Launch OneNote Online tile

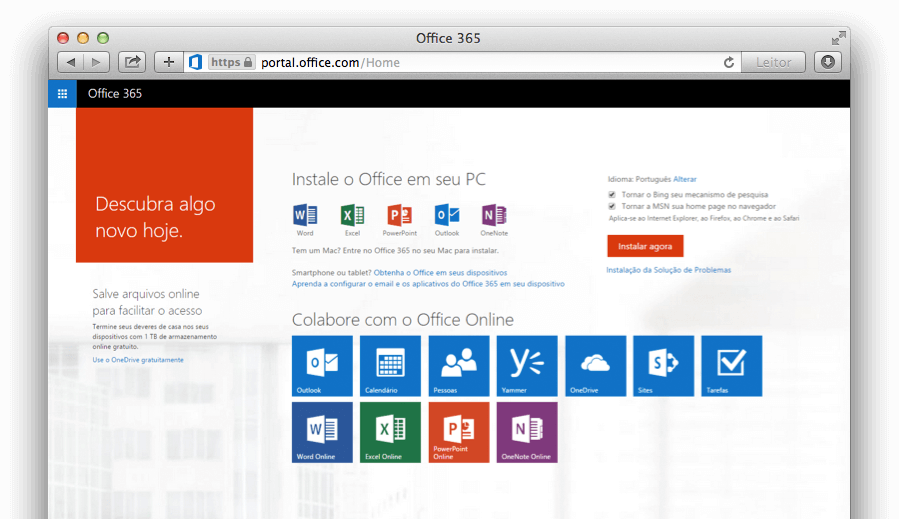pos(527,432)
